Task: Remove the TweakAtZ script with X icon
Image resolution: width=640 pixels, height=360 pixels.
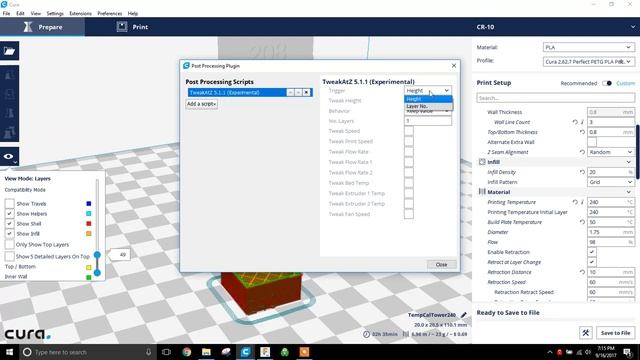Action: point(306,93)
